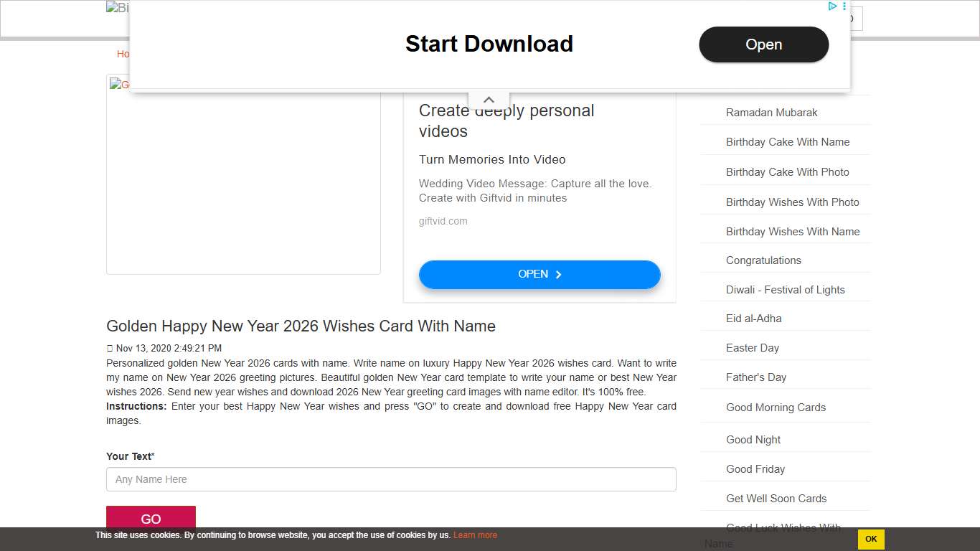The image size is (980, 551).
Task: Click the calendar icon beside the publish date
Action: click(x=110, y=348)
